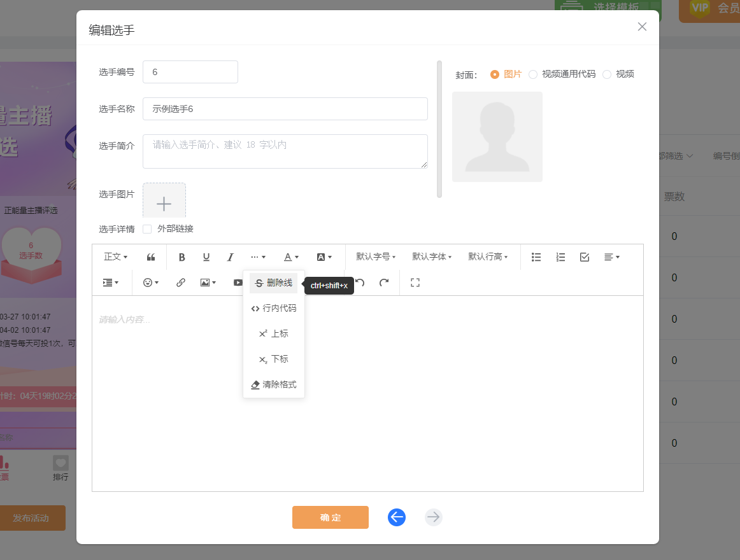
Task: Enter fullscreen editor mode
Action: (x=415, y=283)
